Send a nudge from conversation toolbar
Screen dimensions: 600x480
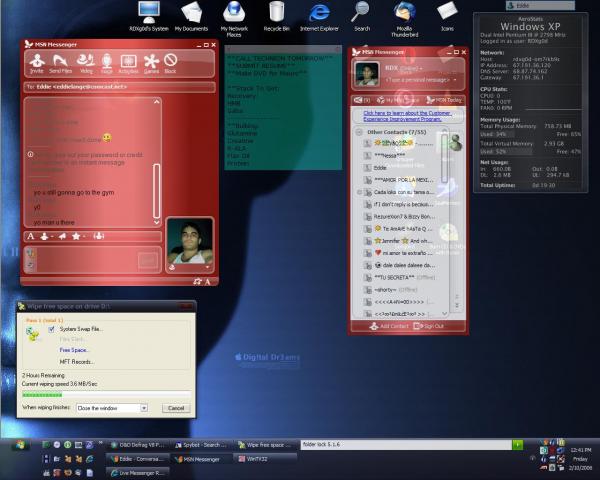point(99,236)
